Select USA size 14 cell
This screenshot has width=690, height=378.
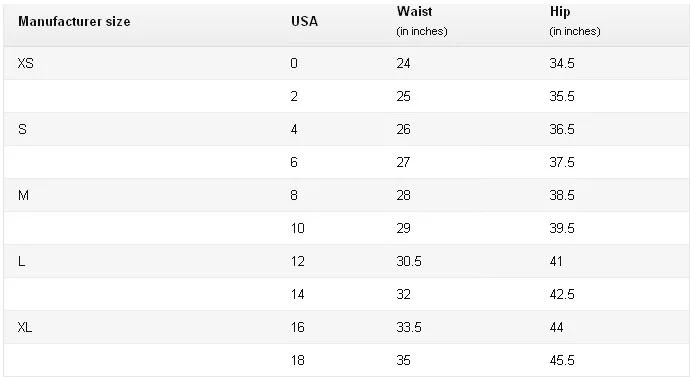297,294
